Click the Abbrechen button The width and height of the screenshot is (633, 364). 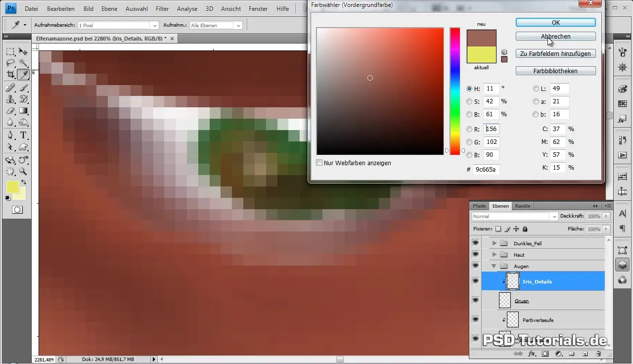point(556,36)
